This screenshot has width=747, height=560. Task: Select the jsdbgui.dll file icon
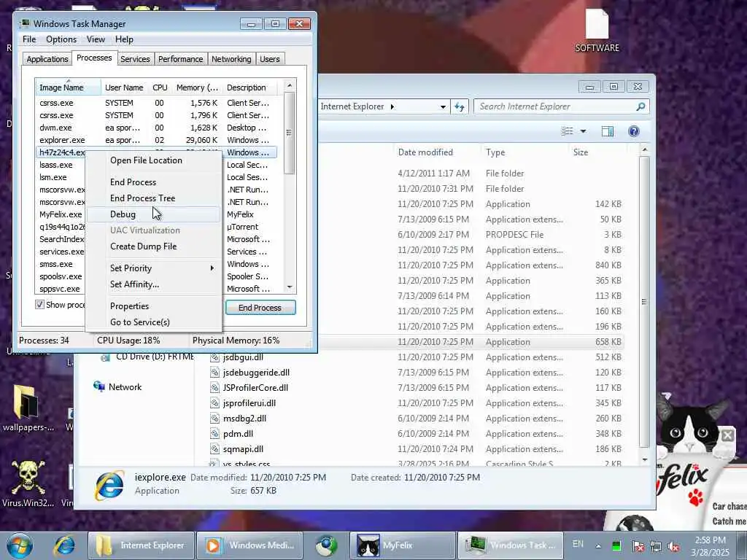(215, 357)
